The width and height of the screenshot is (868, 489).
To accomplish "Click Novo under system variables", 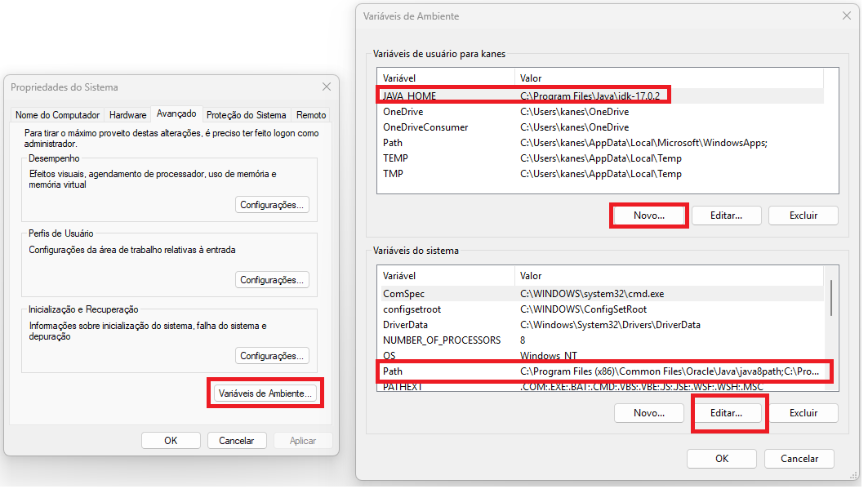I will [648, 412].
